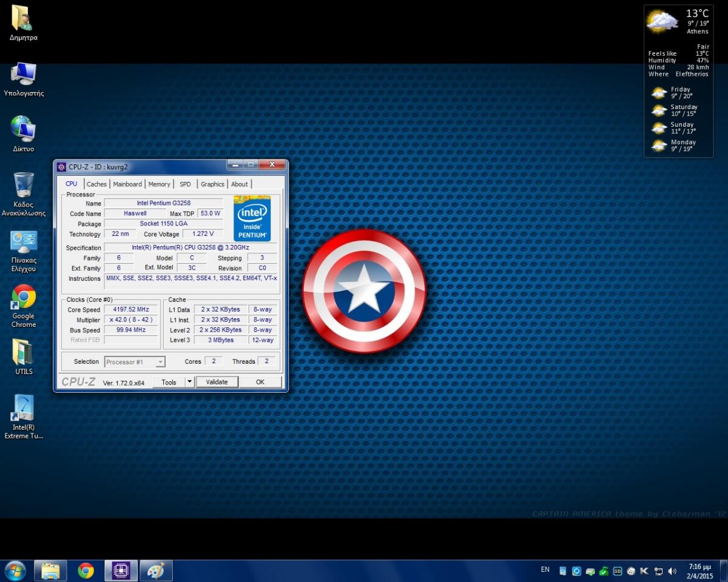Click the EN language indicator in taskbar
Image resolution: width=728 pixels, height=582 pixels.
coord(545,570)
